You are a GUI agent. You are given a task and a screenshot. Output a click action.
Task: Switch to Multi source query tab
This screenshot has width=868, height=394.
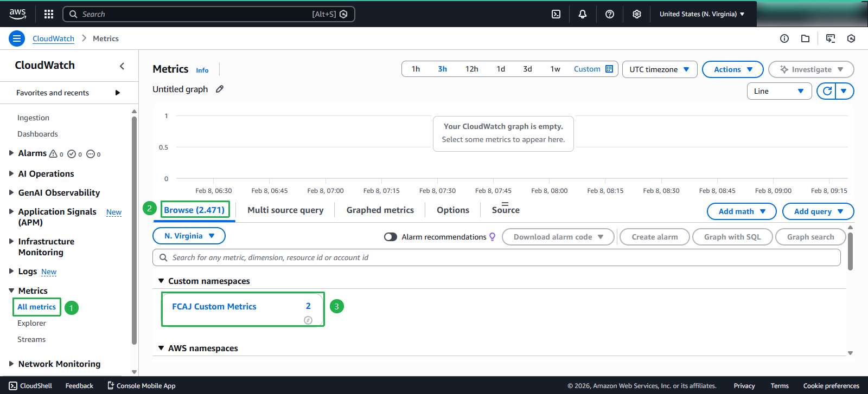pos(285,210)
